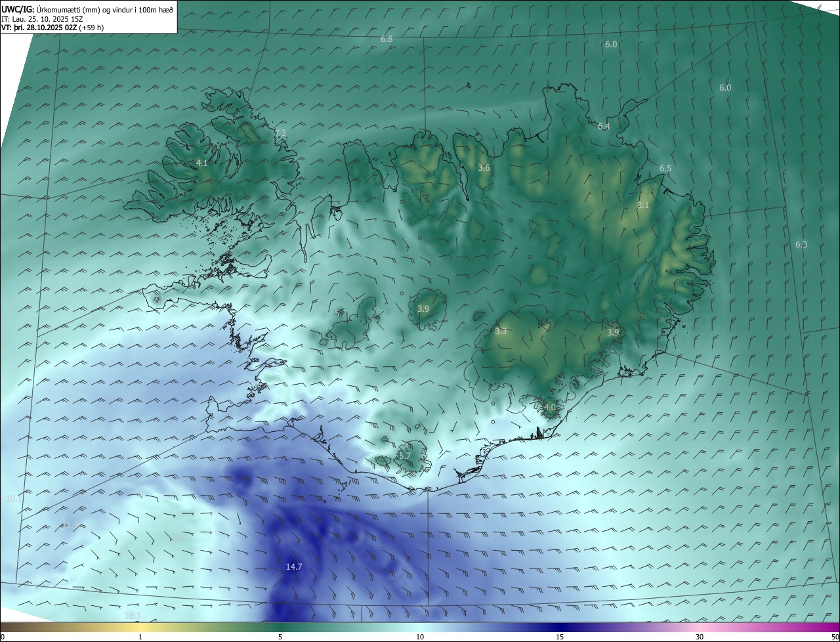This screenshot has width=840, height=642.
Task: Click the 7.3 value label
Action: [x=280, y=133]
